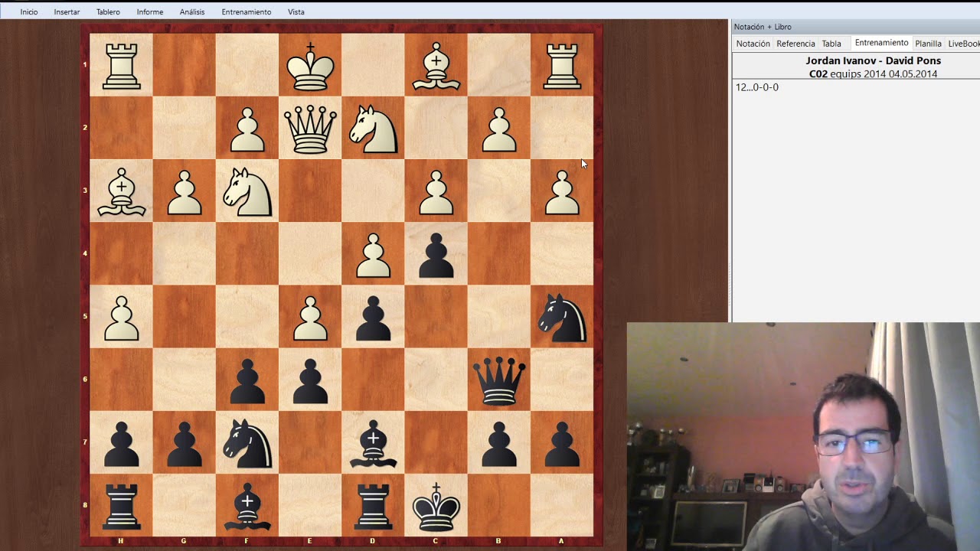Click the move 12...0-0-0 in notation
The image size is (980, 551).
click(x=757, y=87)
